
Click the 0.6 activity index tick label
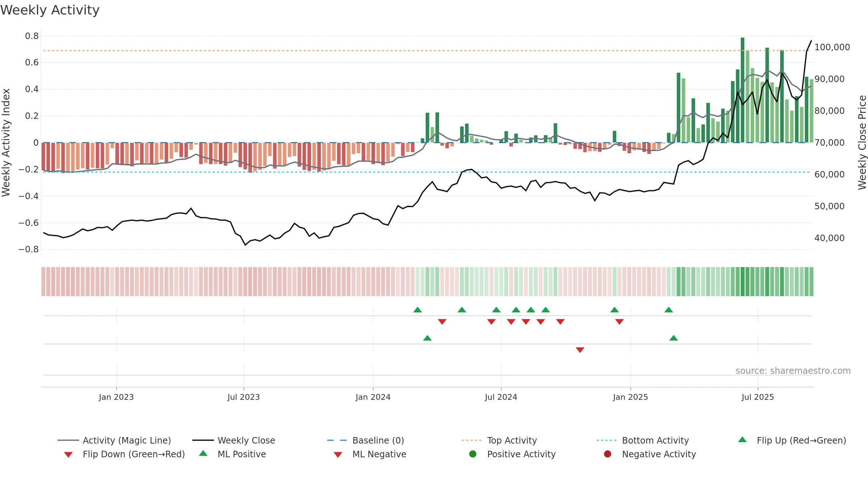32,63
